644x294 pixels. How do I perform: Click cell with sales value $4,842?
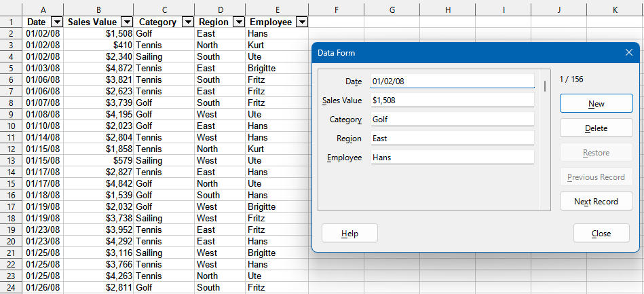98,183
